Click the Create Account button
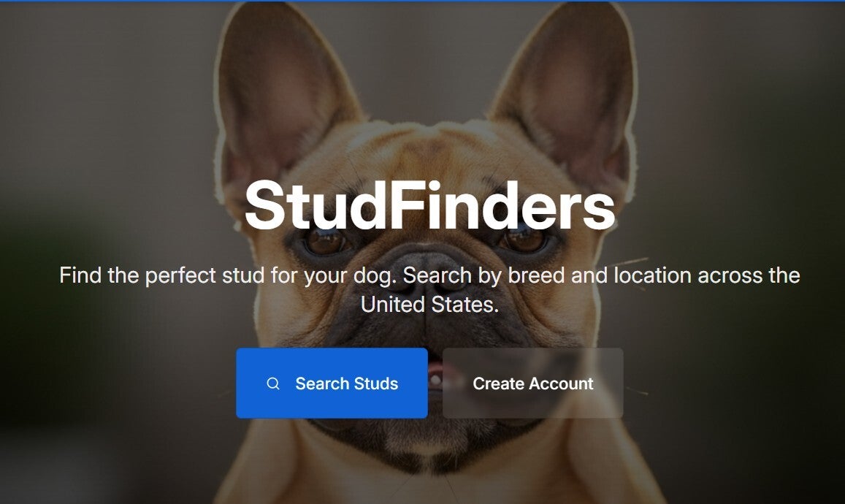The image size is (845, 504). point(533,383)
